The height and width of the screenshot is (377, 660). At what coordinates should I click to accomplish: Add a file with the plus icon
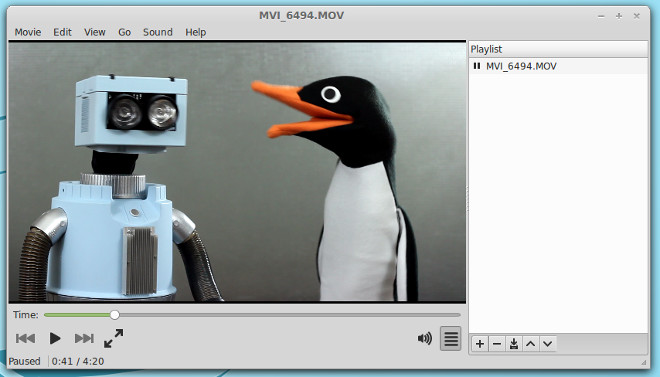[x=480, y=344]
